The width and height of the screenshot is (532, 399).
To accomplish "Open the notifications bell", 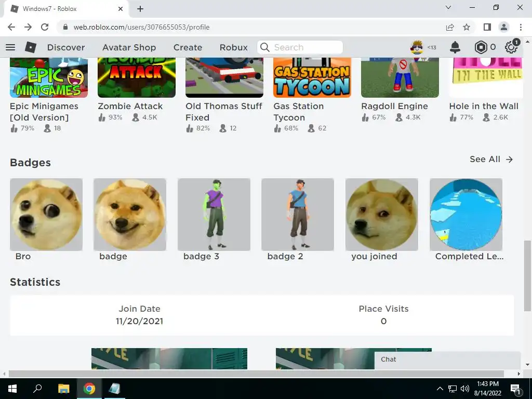I will 455,47.
